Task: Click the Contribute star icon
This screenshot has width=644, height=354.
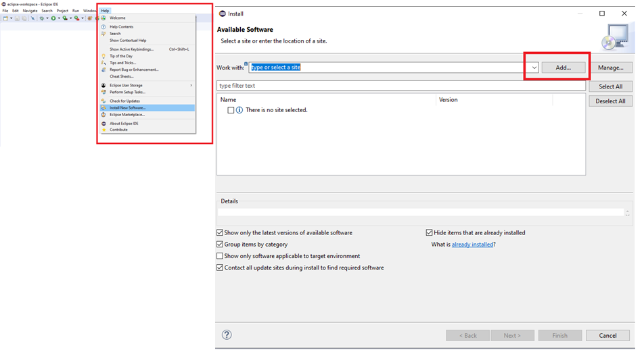Action: click(103, 130)
